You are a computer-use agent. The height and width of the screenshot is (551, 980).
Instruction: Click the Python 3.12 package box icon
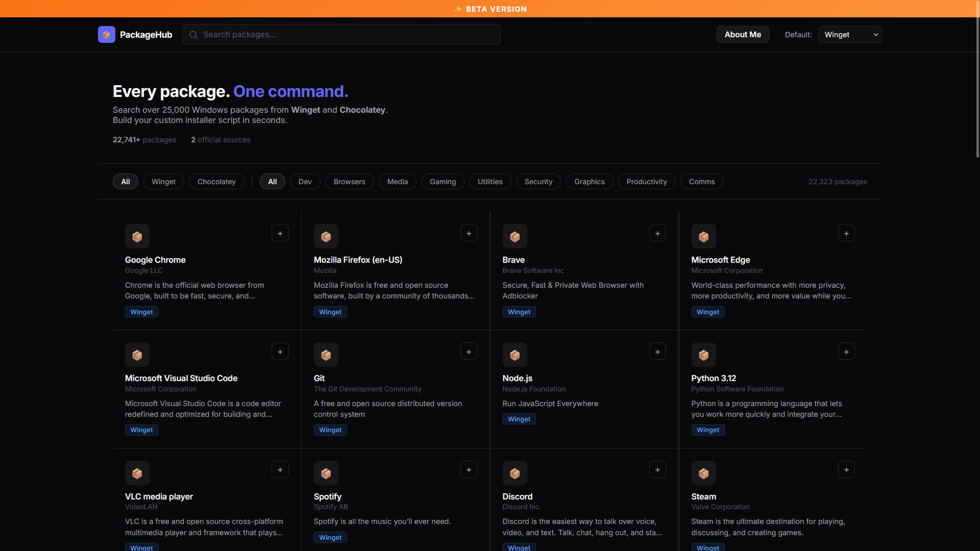click(704, 355)
